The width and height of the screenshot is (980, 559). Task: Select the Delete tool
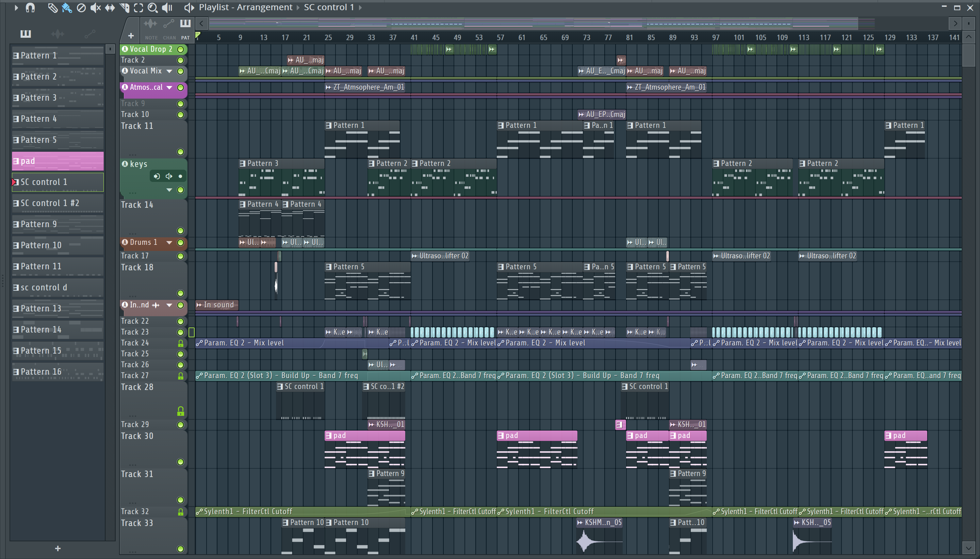point(81,7)
